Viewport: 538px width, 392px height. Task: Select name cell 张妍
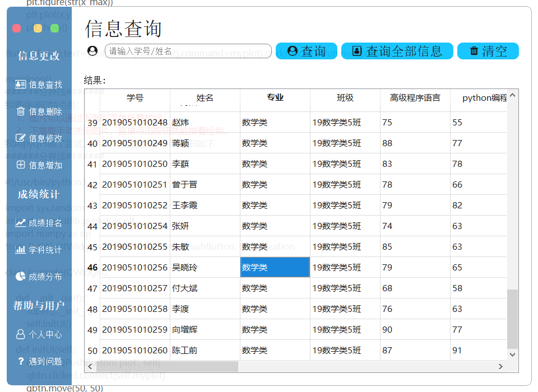[x=205, y=226]
